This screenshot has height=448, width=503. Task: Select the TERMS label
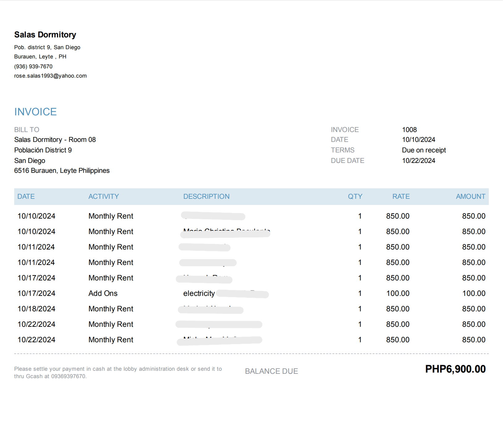point(343,150)
